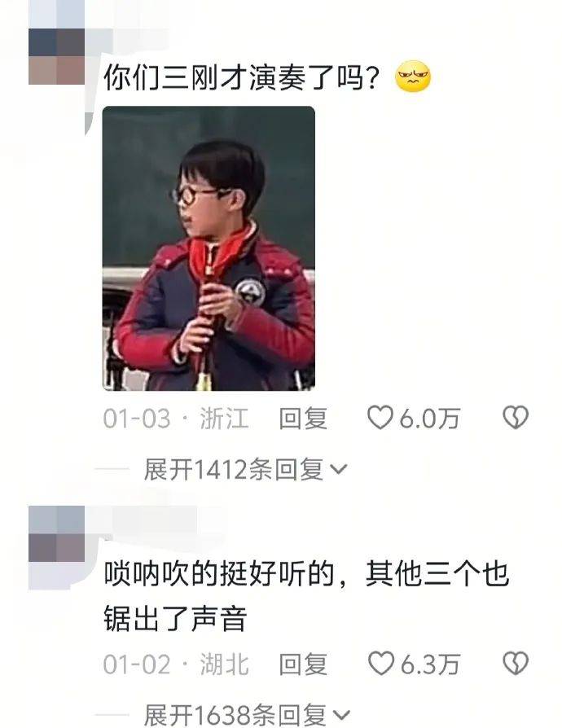This screenshot has width=562, height=728.
Task: Tap the 6.0万 like count
Action: (x=429, y=418)
